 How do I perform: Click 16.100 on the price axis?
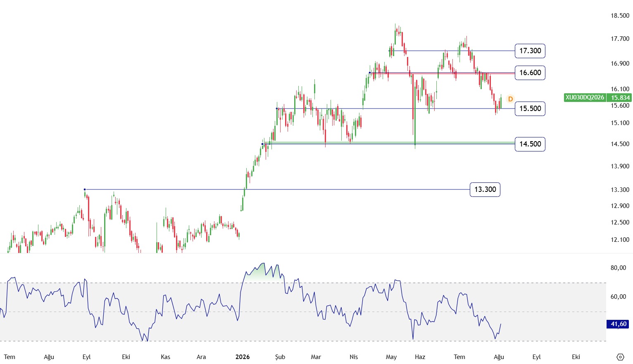[620, 89]
